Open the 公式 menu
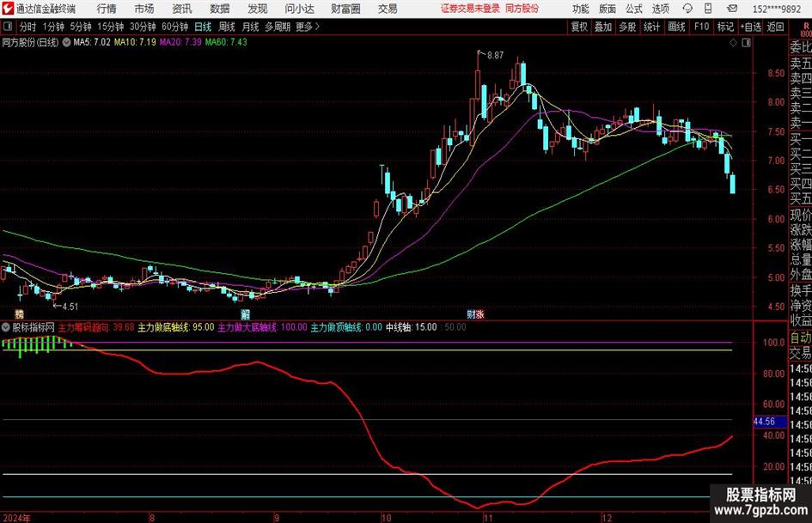 click(x=634, y=9)
